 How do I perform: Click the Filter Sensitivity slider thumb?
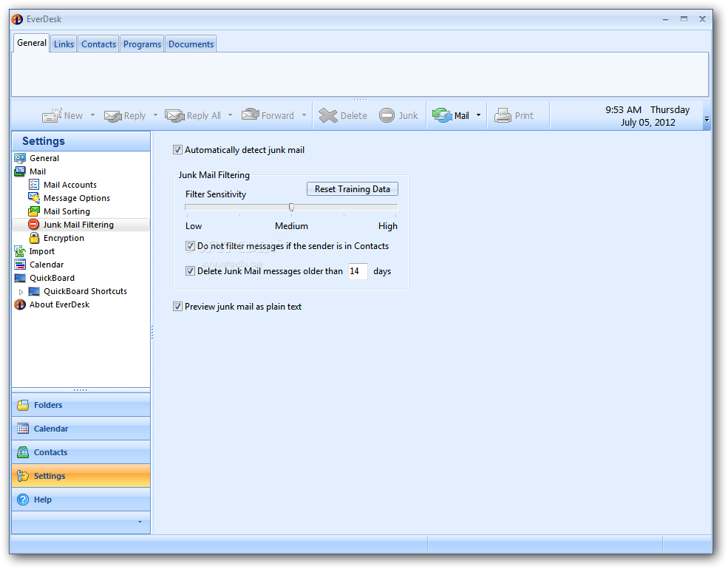292,207
